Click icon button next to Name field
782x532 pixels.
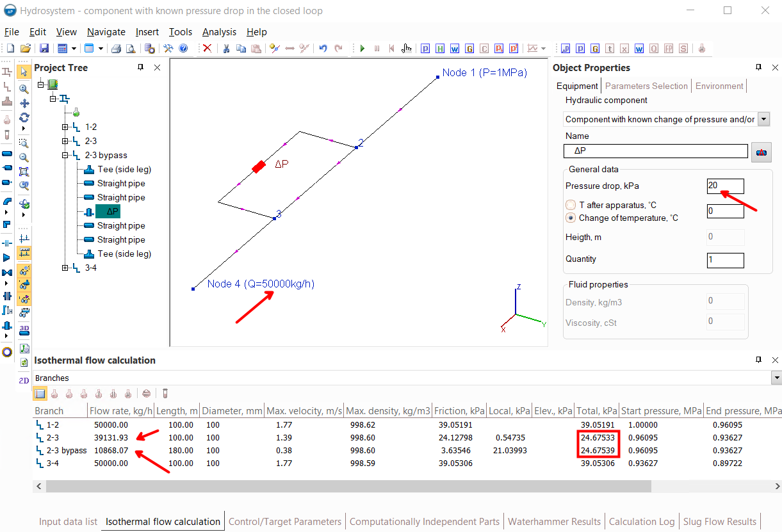[762, 152]
